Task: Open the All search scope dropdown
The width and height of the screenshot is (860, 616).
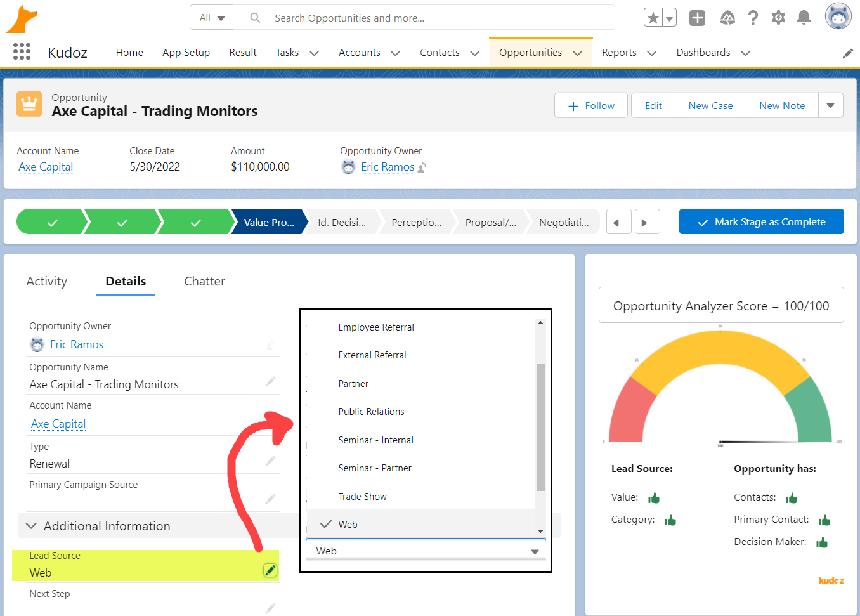Action: click(211, 18)
